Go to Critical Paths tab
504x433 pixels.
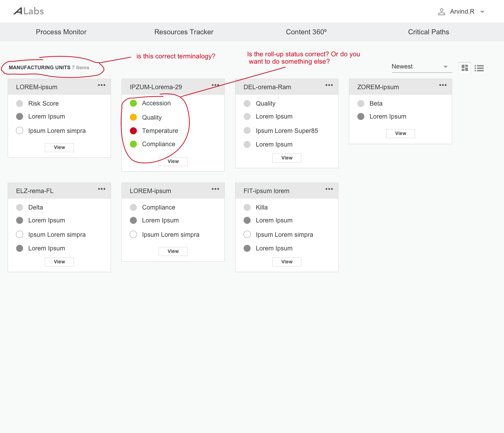pyautogui.click(x=428, y=32)
